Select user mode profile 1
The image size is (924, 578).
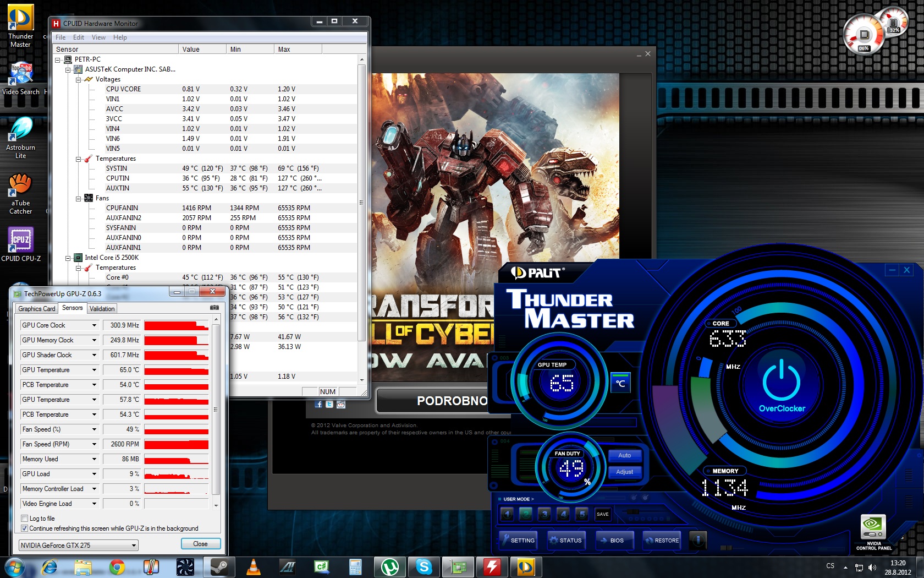507,514
